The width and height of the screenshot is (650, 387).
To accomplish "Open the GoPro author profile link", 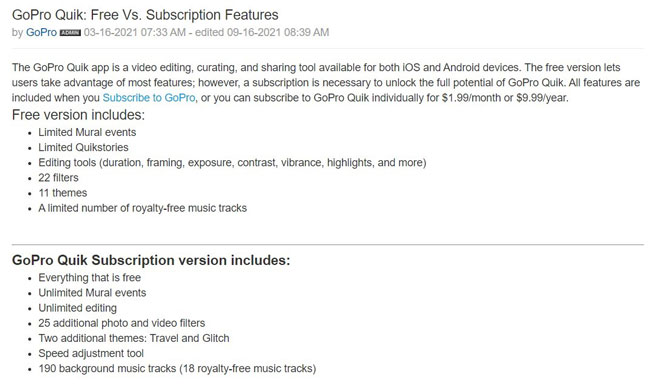I will [x=41, y=32].
